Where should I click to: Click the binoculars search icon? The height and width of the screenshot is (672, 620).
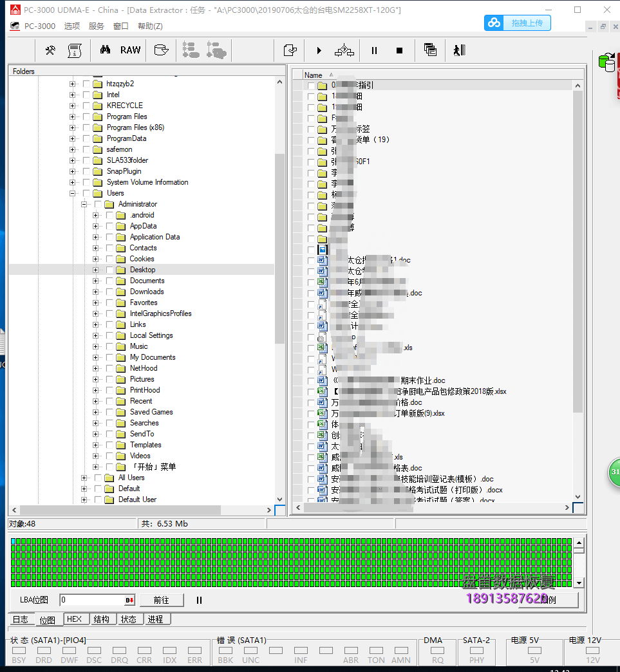click(105, 50)
